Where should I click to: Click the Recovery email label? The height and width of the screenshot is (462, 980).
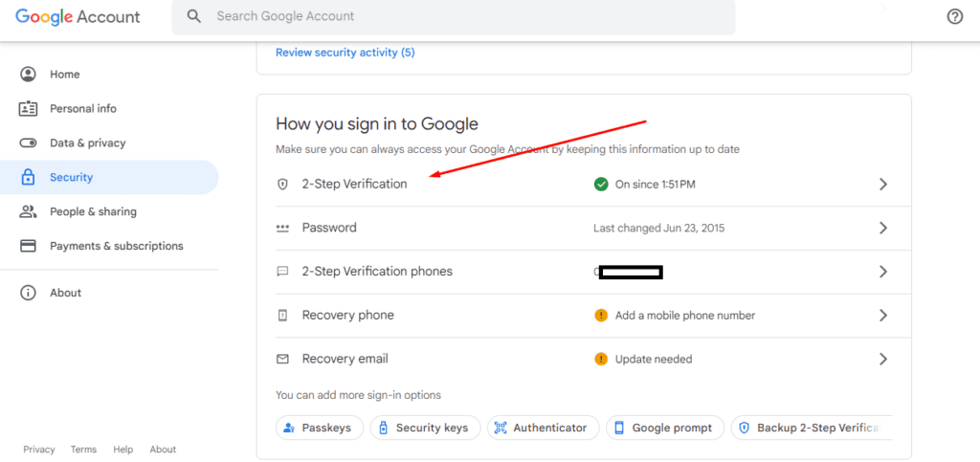[x=345, y=359]
